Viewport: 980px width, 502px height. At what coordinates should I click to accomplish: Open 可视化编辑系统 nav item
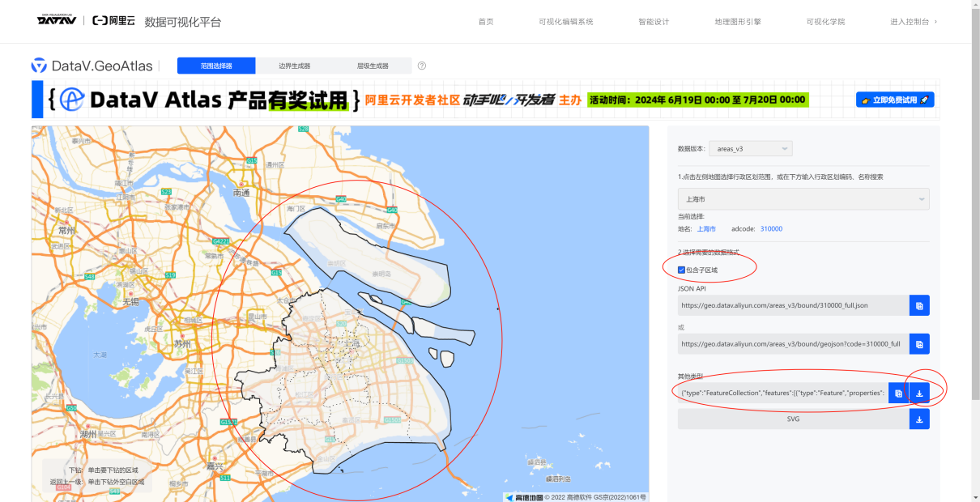point(566,22)
